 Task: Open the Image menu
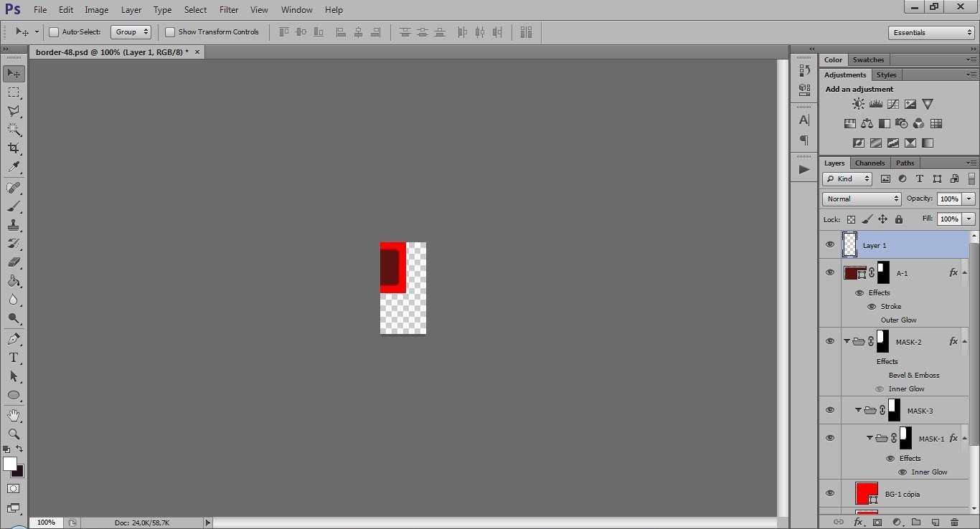point(97,10)
